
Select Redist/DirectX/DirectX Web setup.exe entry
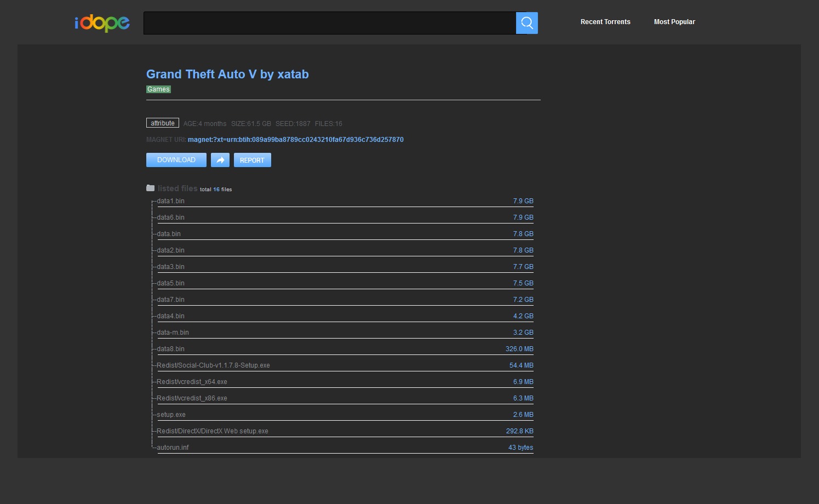point(213,431)
